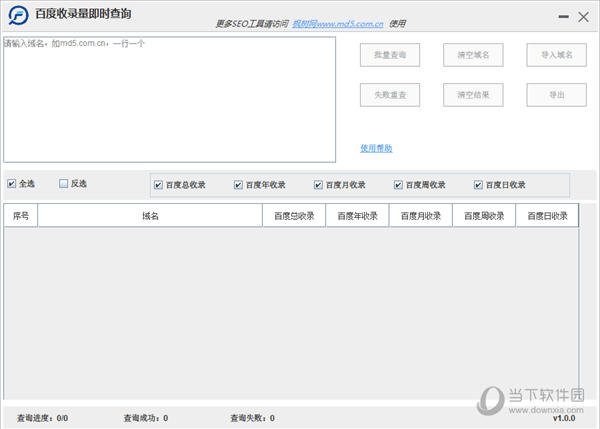
Task: Minimize the window
Action: point(563,16)
